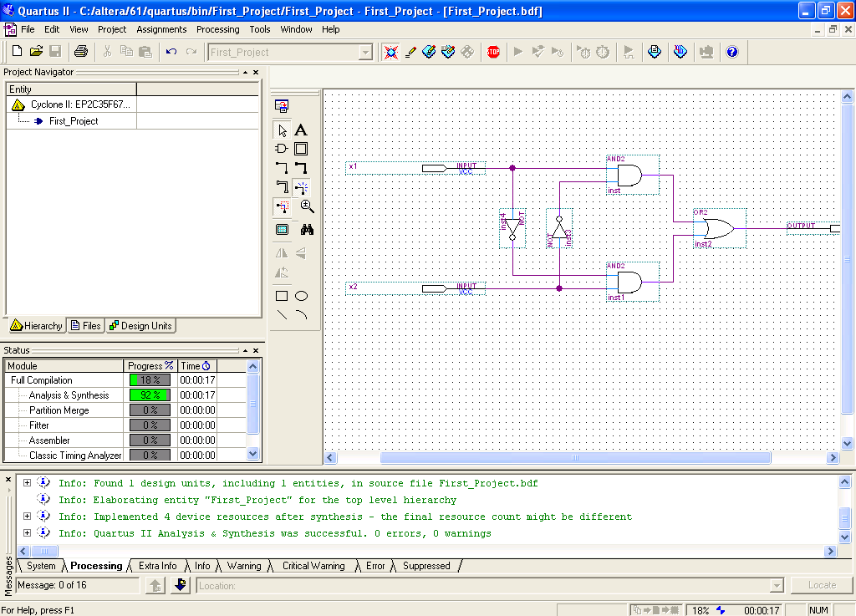
Task: Open the Processing menu
Action: coord(217,29)
